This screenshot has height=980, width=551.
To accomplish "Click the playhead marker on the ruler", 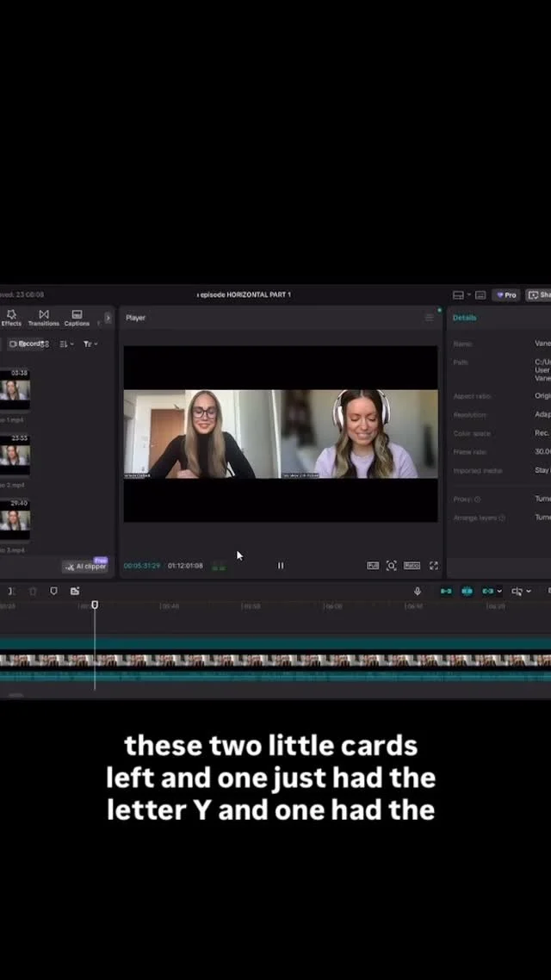I will point(95,605).
